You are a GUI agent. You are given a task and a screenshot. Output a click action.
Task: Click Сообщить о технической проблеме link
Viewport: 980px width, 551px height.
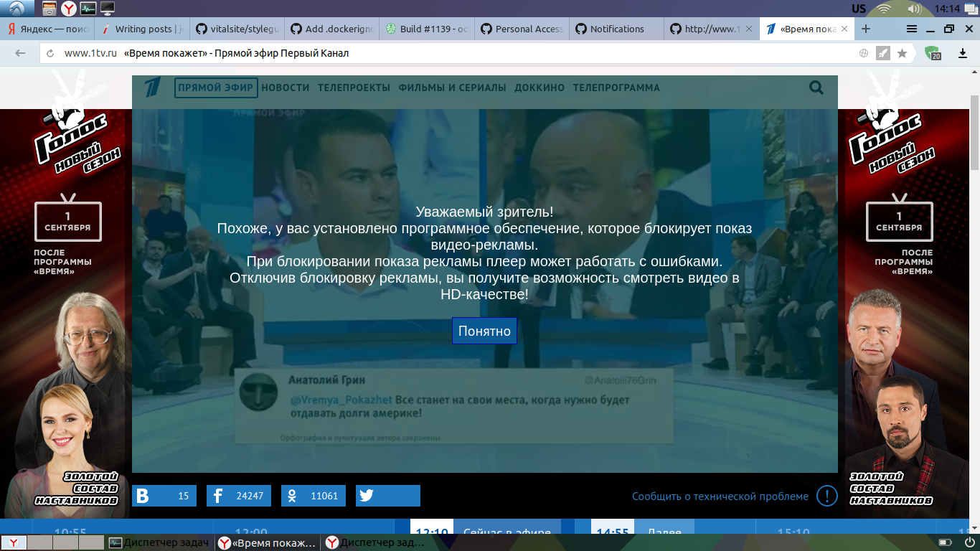pos(720,496)
